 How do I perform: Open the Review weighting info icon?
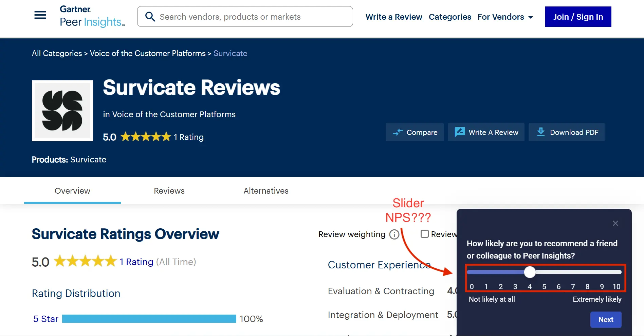pos(394,234)
